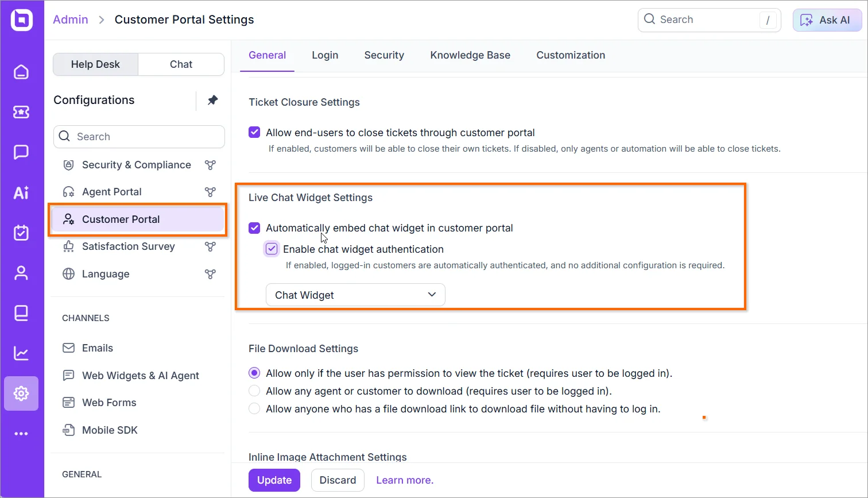The width and height of the screenshot is (868, 498).
Task: Open the Reports chart icon in rail
Action: [21, 353]
